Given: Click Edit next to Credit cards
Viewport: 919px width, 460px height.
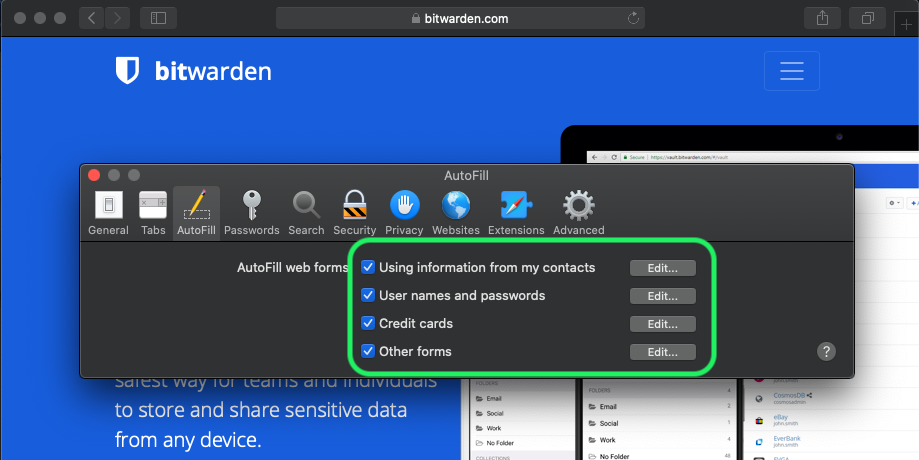Looking at the screenshot, I should click(662, 324).
